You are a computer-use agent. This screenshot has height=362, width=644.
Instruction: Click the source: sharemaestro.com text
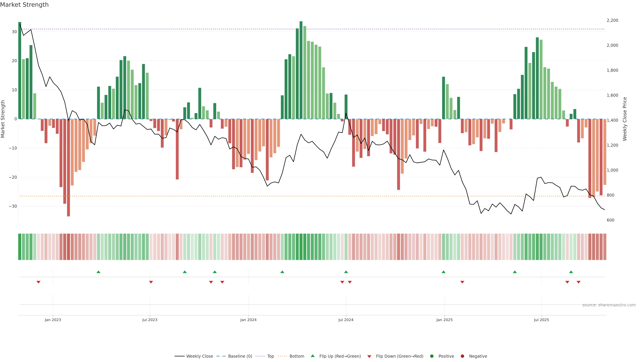point(609,305)
